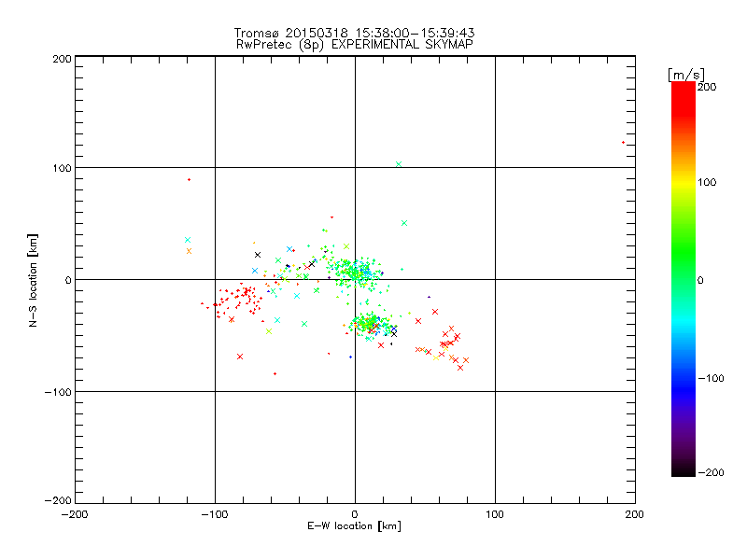Click the cyan cross marker near E-W -120 km
This screenshot has width=747, height=560.
(188, 240)
